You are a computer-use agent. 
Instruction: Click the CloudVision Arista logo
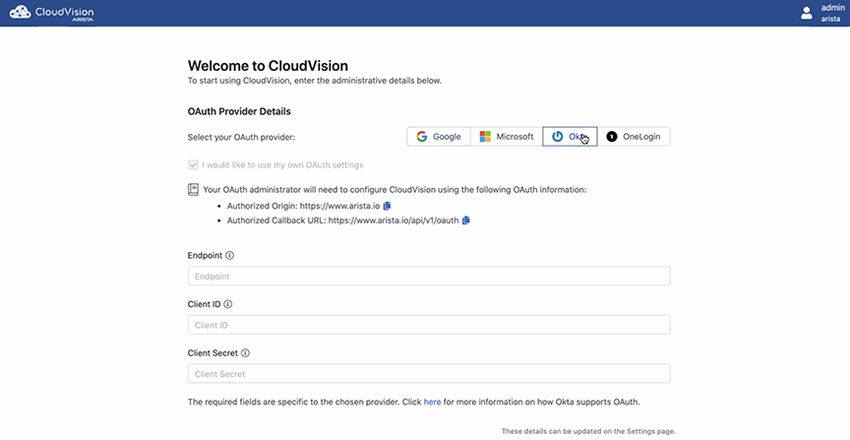pyautogui.click(x=51, y=12)
